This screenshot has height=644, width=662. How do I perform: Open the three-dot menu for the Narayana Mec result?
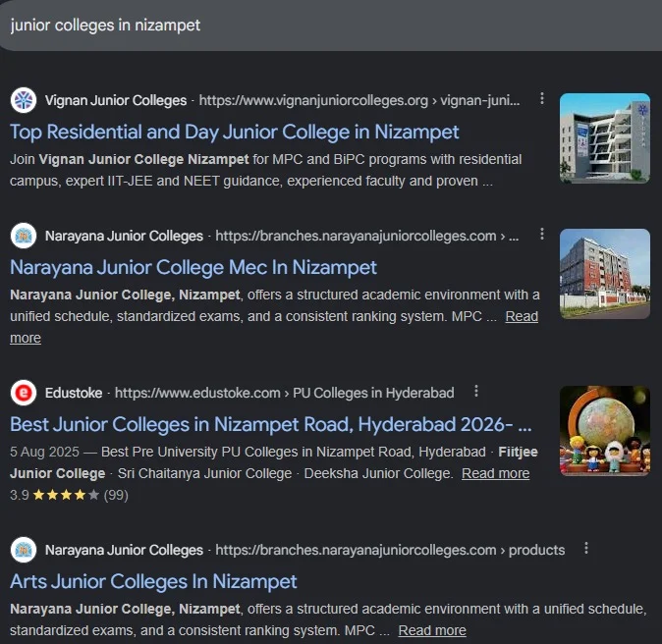tap(541, 235)
